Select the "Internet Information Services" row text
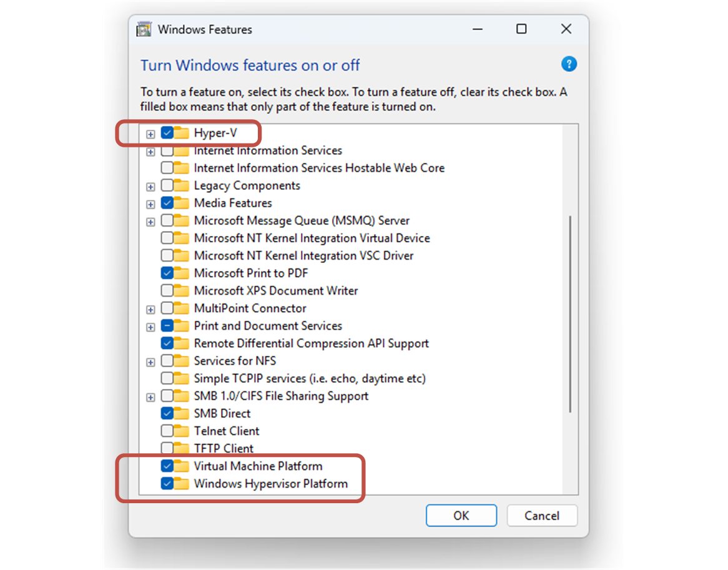 [268, 150]
